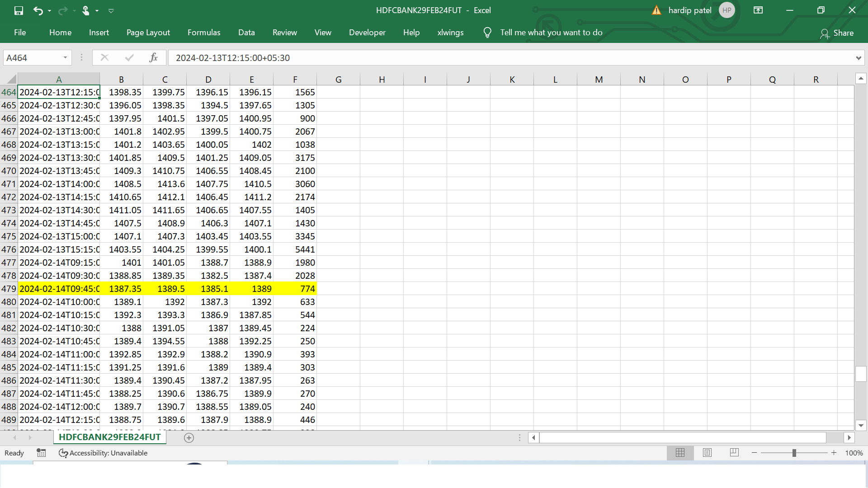Open the Data ribbon tab
The width and height of the screenshot is (868, 488).
pyautogui.click(x=245, y=32)
